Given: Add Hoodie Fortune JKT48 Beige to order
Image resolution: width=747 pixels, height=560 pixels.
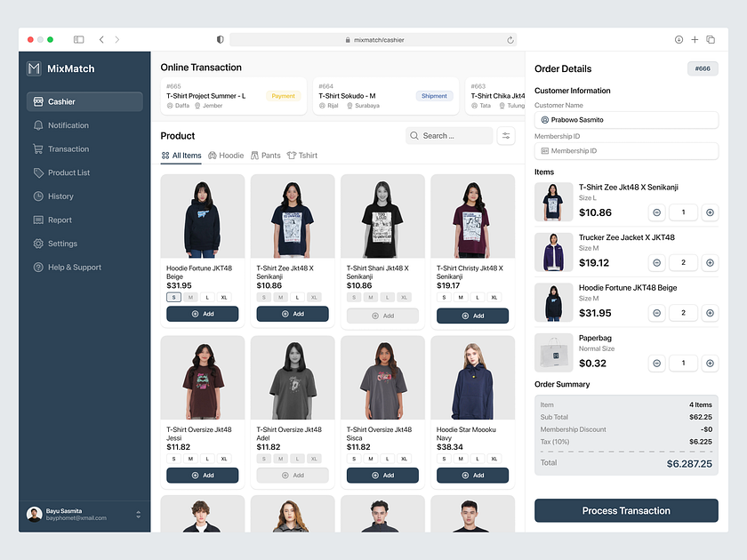Looking at the screenshot, I should 203,314.
